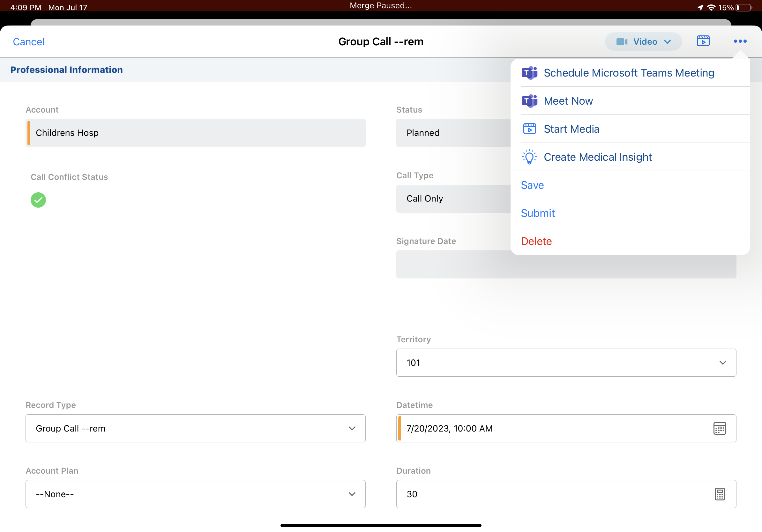Open the Territory 101 dropdown

coord(566,363)
